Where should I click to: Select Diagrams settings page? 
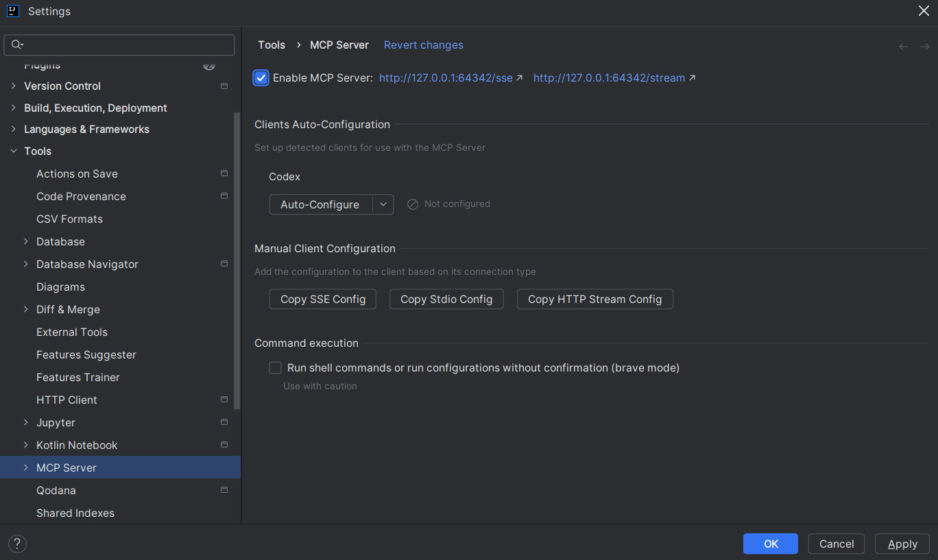(x=60, y=287)
